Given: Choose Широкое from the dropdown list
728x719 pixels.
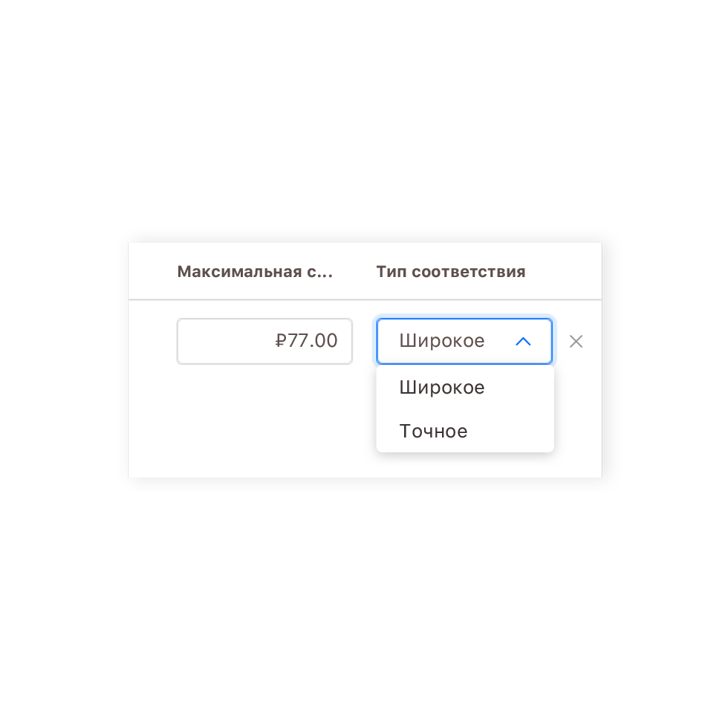Looking at the screenshot, I should pyautogui.click(x=442, y=387).
